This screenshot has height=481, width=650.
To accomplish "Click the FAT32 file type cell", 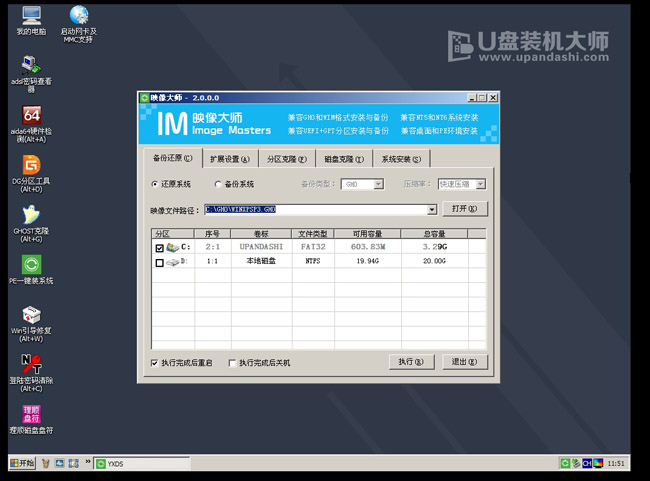I will tap(313, 247).
